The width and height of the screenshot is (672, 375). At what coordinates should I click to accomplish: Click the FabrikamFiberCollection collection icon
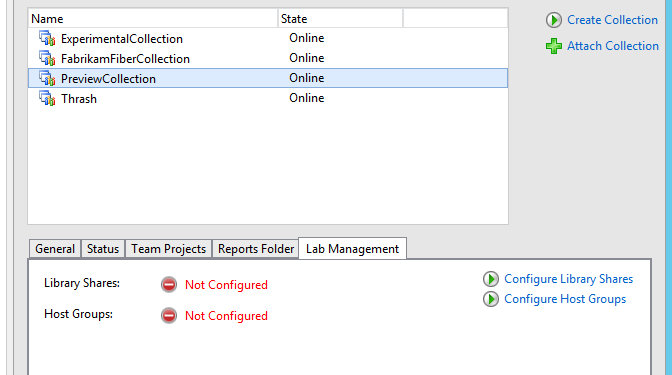point(47,58)
